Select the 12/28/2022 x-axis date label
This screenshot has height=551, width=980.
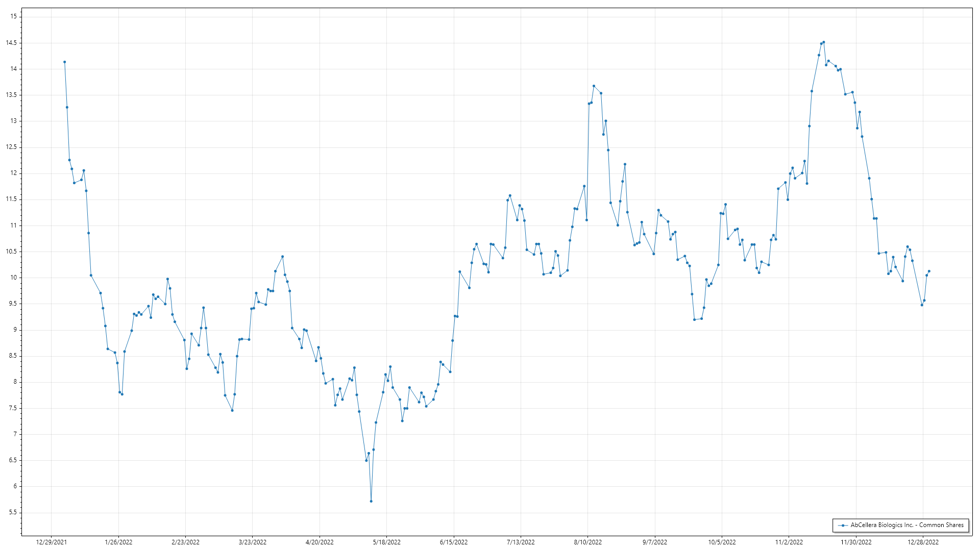(923, 542)
